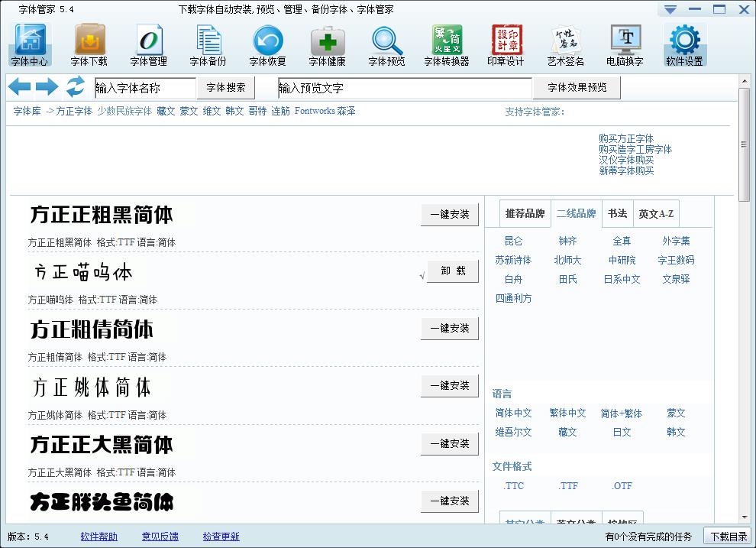
Task: Refresh the page with the circular arrows icon
Action: tap(75, 87)
